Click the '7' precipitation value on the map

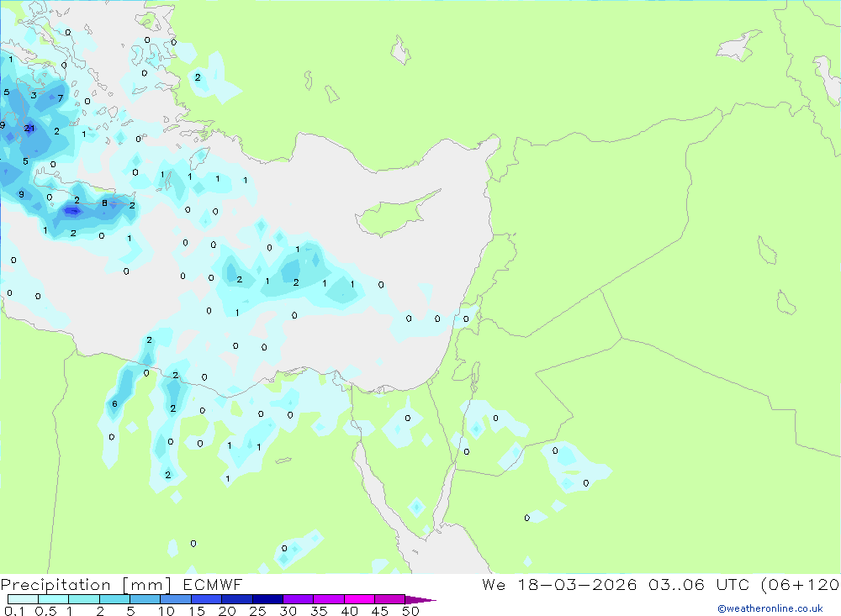[x=60, y=98]
